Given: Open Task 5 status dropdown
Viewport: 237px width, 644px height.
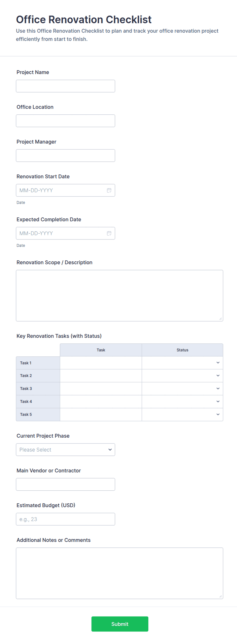Looking at the screenshot, I should tap(182, 414).
